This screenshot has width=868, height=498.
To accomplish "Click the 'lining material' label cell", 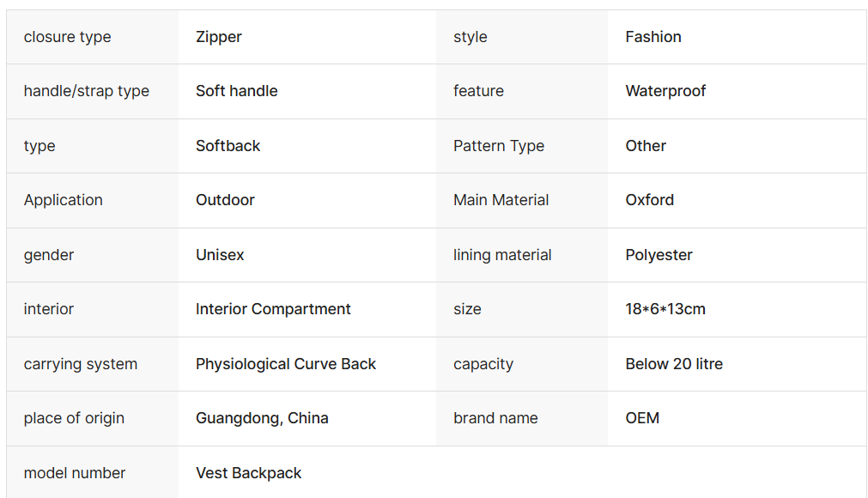I will coord(502,255).
